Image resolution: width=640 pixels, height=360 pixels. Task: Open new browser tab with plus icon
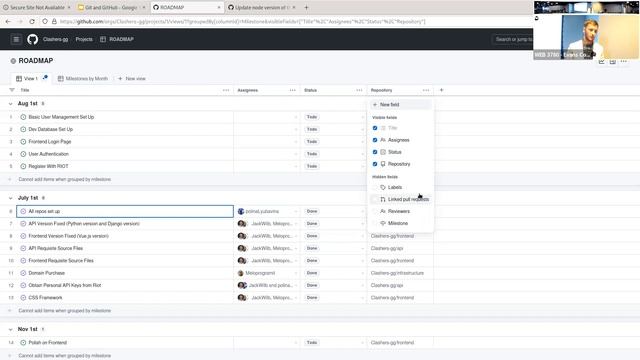point(306,7)
